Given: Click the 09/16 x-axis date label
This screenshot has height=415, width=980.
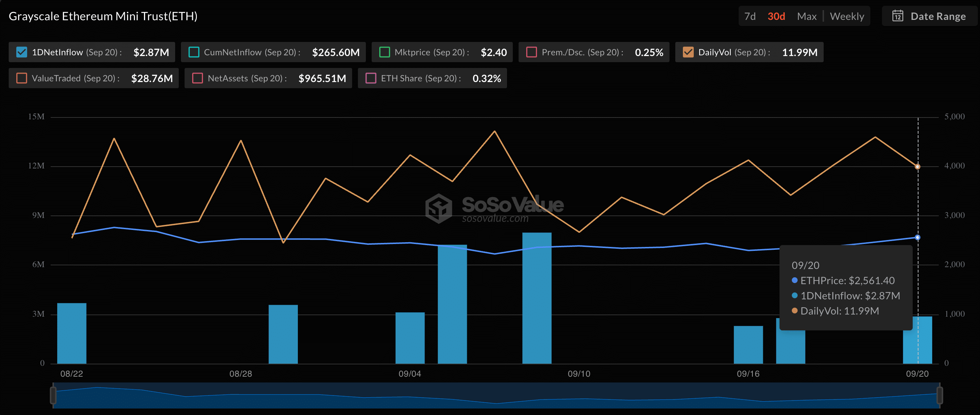Looking at the screenshot, I should click(x=748, y=373).
